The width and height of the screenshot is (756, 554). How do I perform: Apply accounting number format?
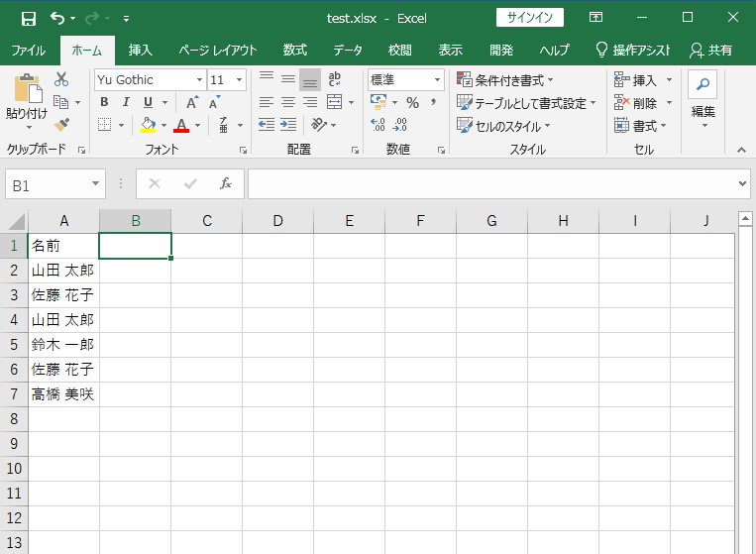click(x=378, y=102)
